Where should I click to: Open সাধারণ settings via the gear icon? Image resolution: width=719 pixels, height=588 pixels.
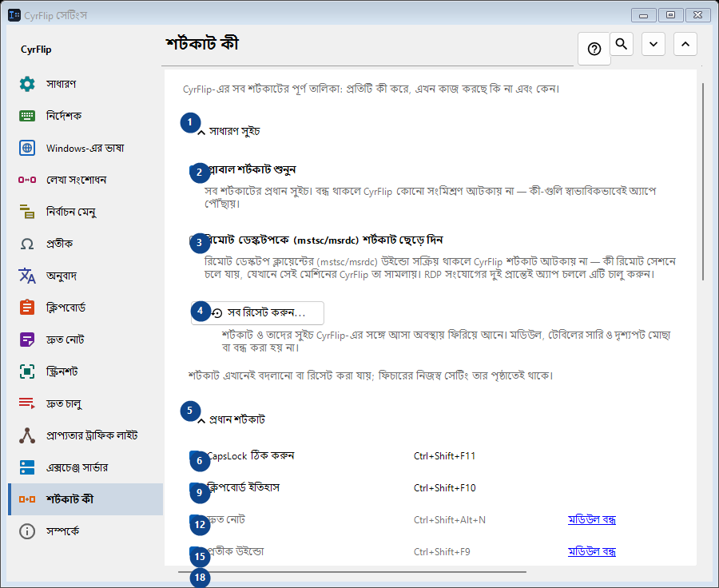click(27, 84)
